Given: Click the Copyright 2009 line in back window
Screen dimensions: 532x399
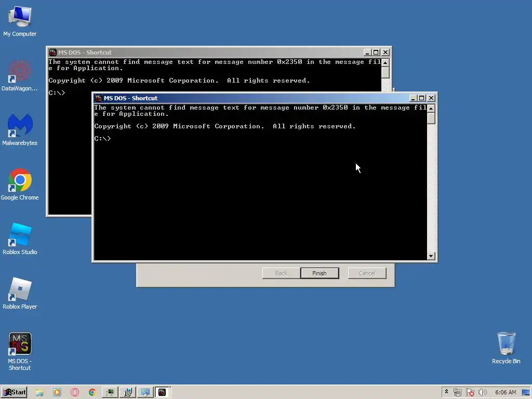Looking at the screenshot, I should pyautogui.click(x=179, y=81).
